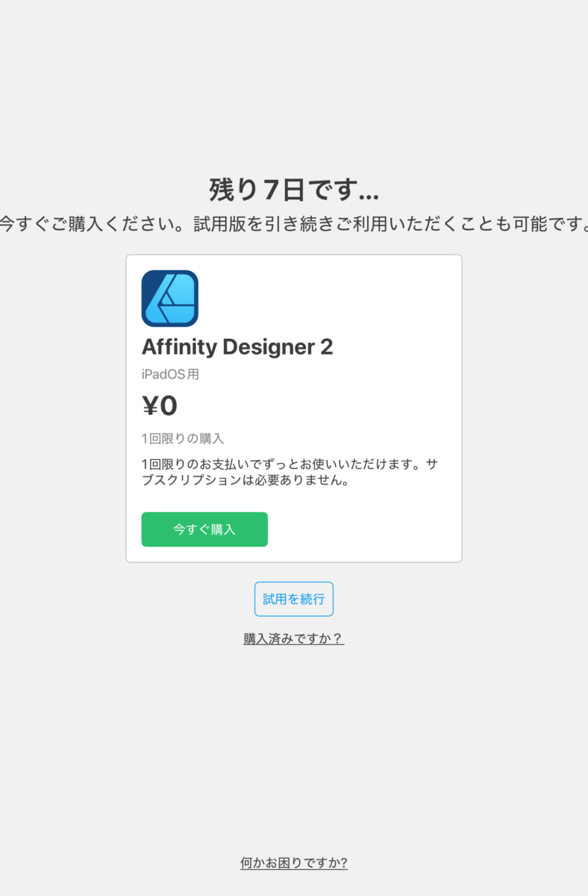Open the 購入済みですか？ link
The height and width of the screenshot is (896, 588).
(x=293, y=638)
